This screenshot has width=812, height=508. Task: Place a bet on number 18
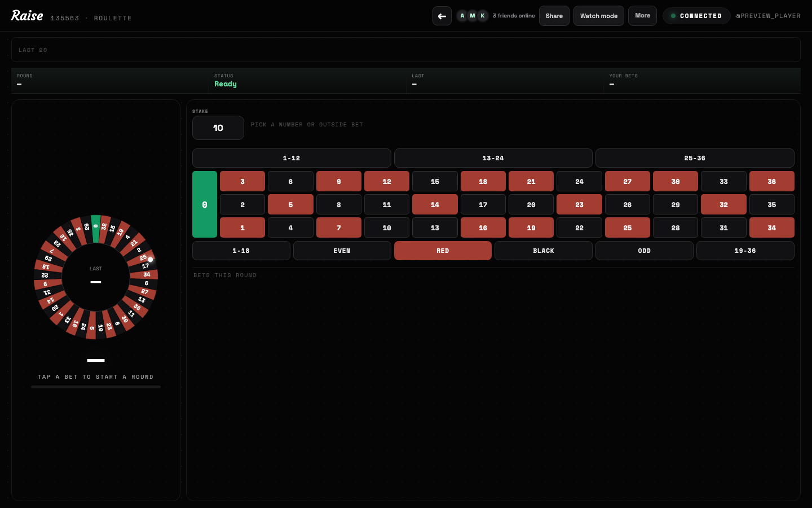point(483,181)
